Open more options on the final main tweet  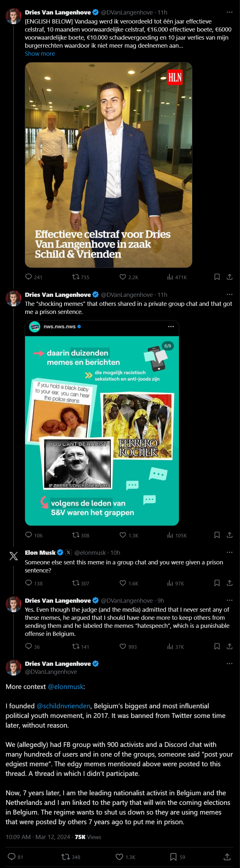(230, 664)
